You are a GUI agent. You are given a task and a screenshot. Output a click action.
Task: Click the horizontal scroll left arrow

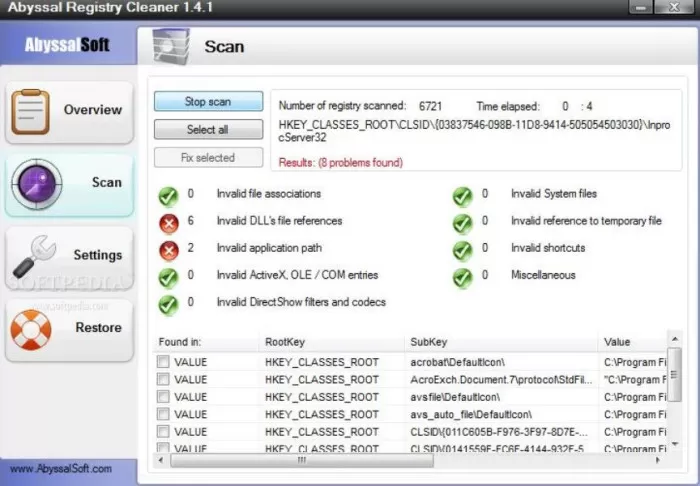(161, 460)
